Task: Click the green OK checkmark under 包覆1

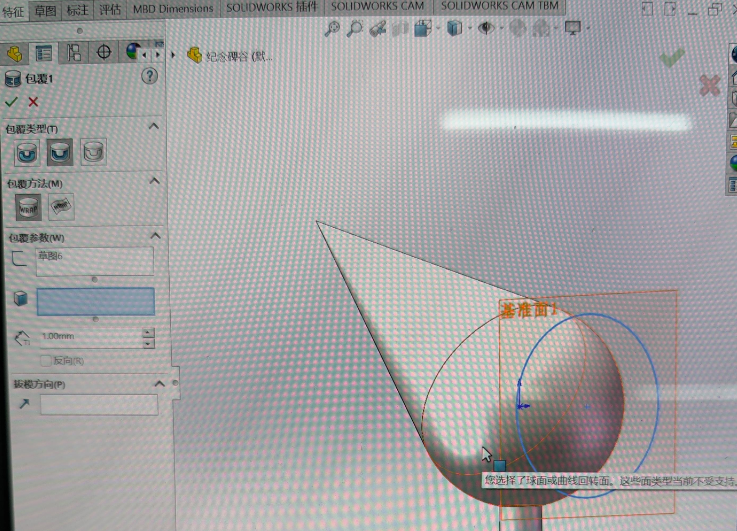Action: (11, 102)
